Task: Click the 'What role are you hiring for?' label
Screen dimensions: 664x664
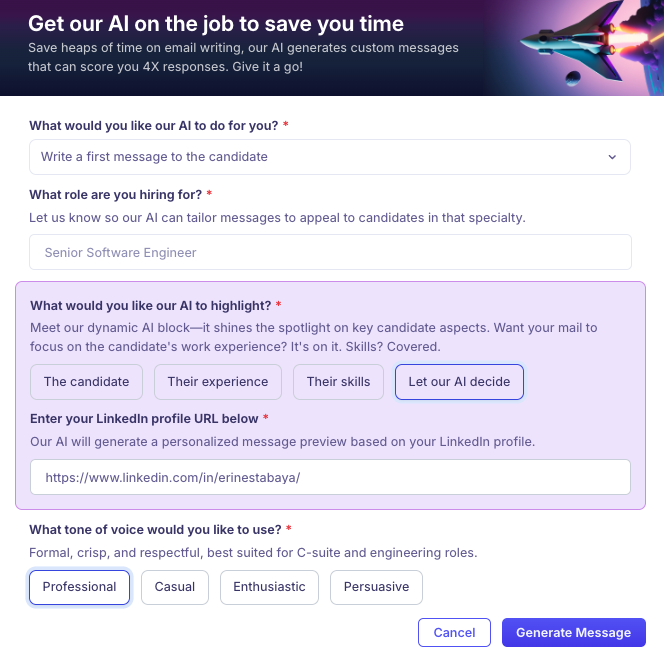Action: [x=115, y=194]
